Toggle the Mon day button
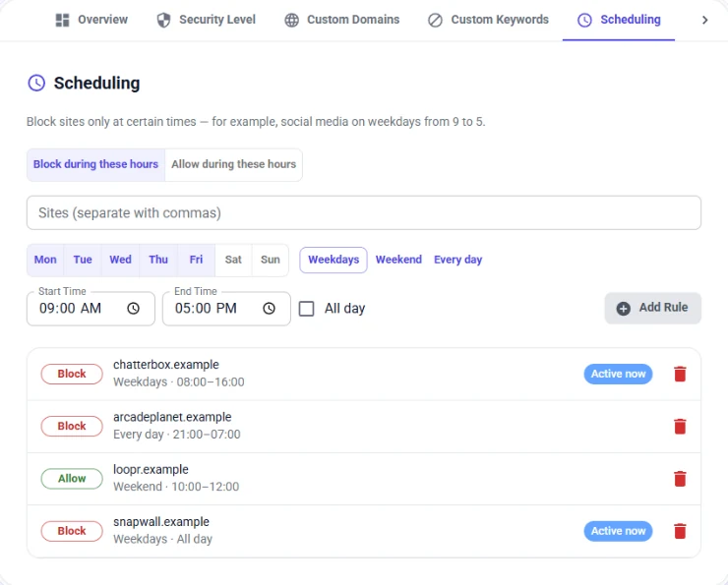 tap(45, 260)
